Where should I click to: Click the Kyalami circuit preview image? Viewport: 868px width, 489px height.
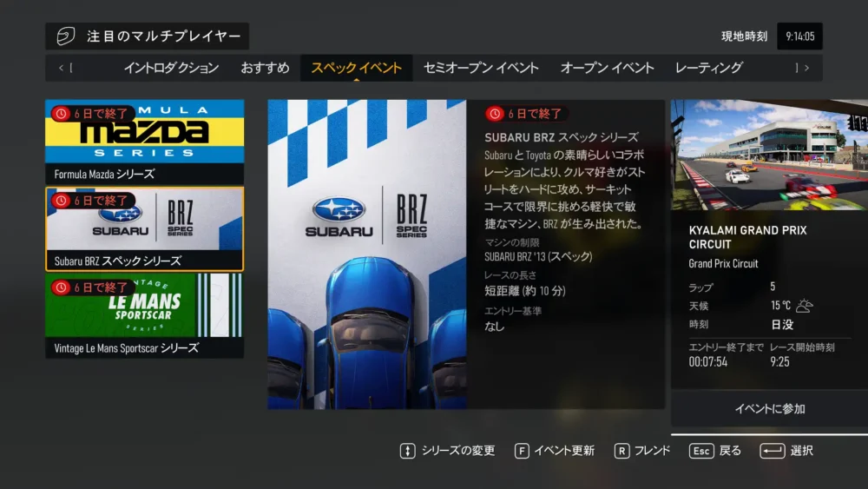[769, 155]
